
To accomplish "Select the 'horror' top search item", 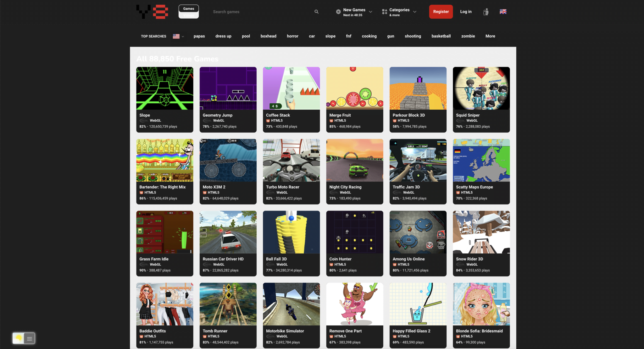I will pos(292,36).
